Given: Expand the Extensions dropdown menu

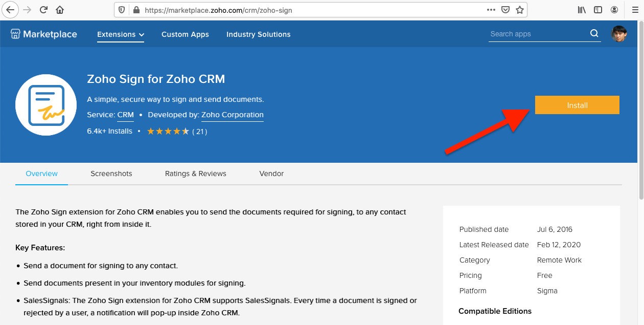Looking at the screenshot, I should point(121,34).
